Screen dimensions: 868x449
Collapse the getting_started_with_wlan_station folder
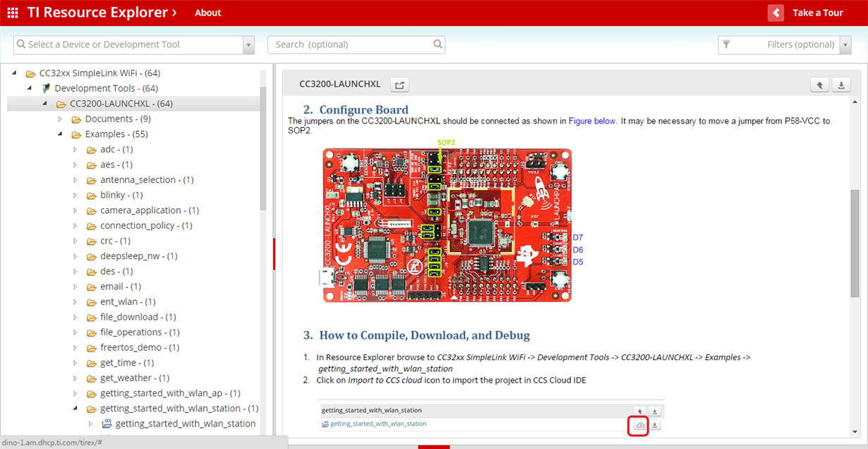tap(76, 409)
